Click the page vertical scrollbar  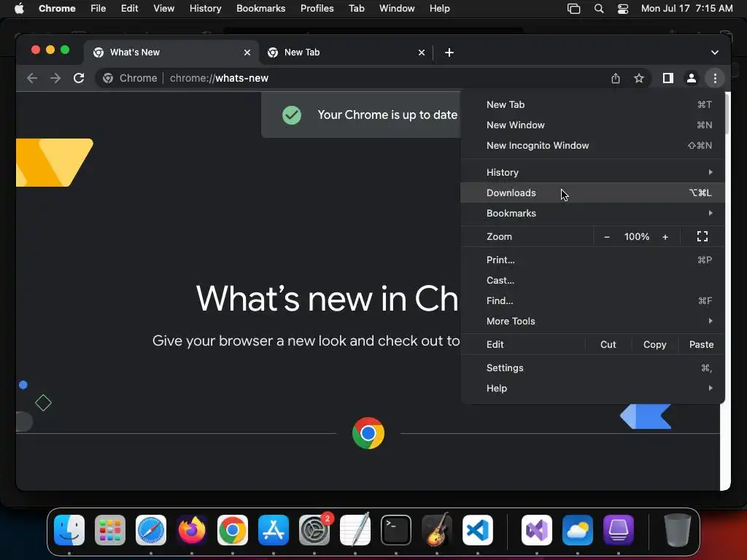[x=727, y=114]
